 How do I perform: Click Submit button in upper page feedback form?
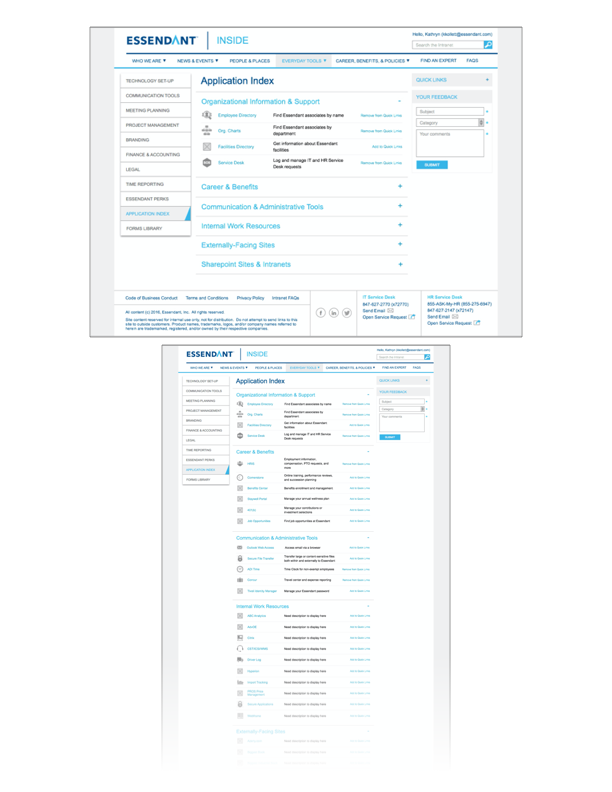click(x=432, y=165)
